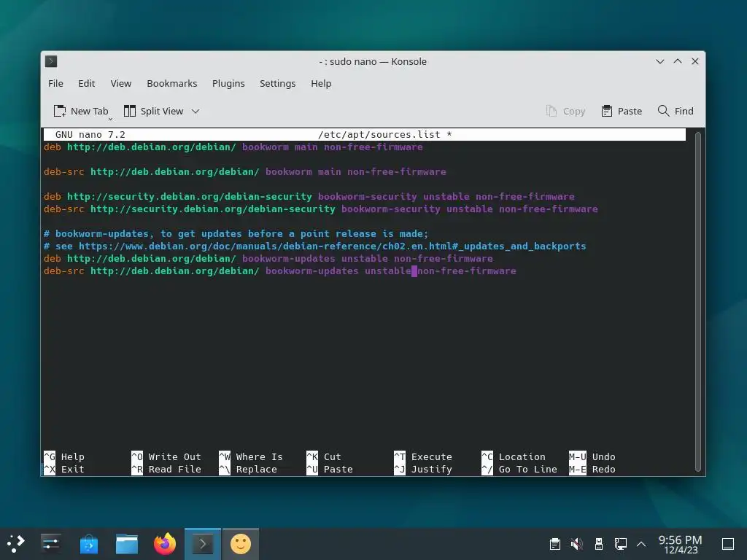Click the ^/ Go To Line shortcut label
747x560 pixels.
519,469
